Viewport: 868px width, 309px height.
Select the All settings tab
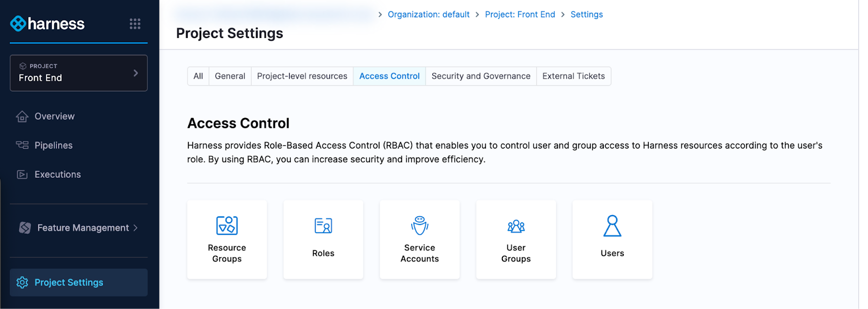point(198,76)
